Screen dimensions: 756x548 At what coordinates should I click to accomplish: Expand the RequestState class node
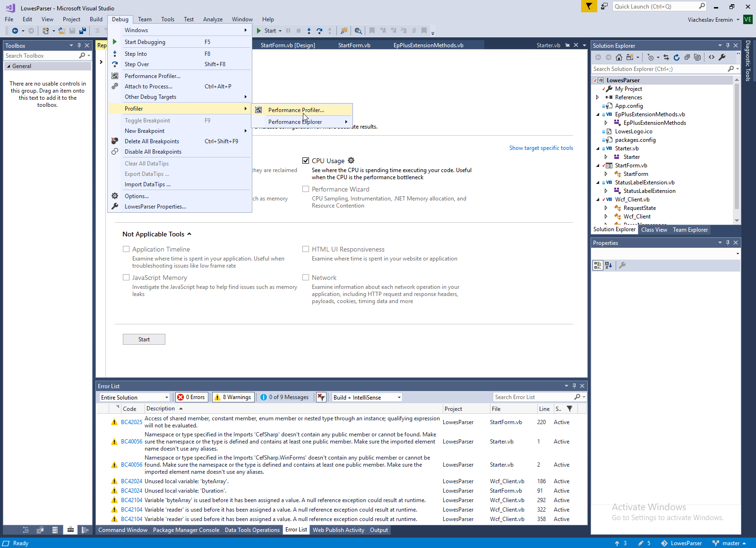(606, 208)
